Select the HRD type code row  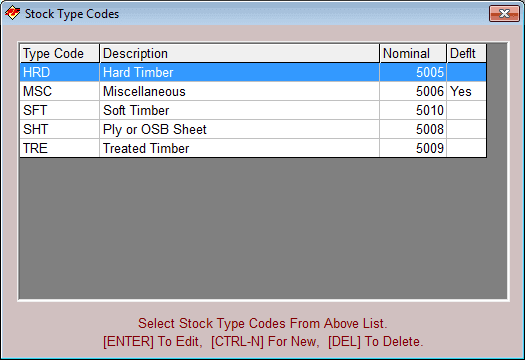tap(253, 72)
